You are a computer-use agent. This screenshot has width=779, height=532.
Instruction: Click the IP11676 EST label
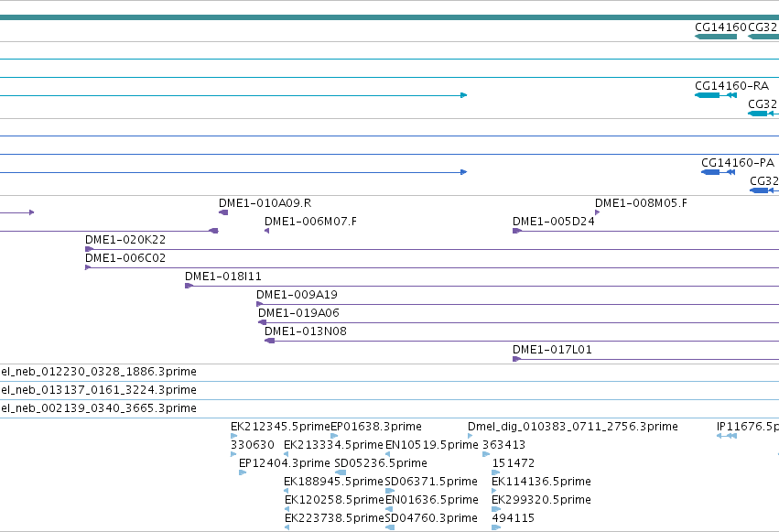[747, 427]
